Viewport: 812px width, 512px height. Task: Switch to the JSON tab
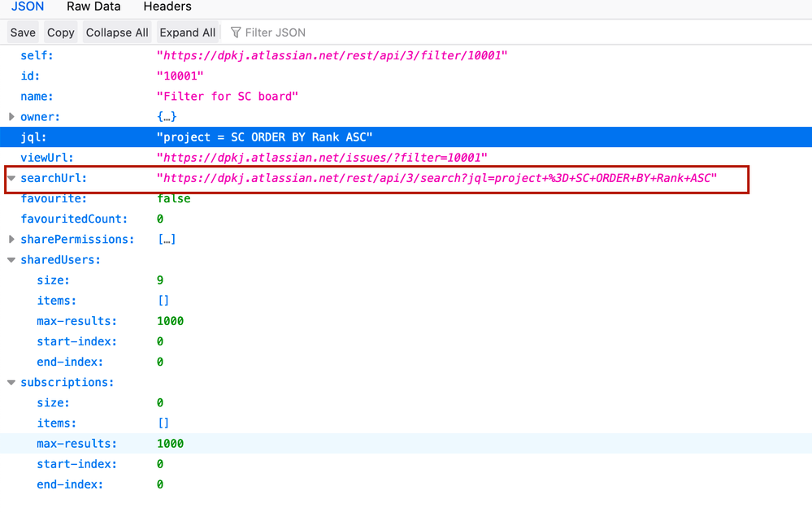(28, 7)
